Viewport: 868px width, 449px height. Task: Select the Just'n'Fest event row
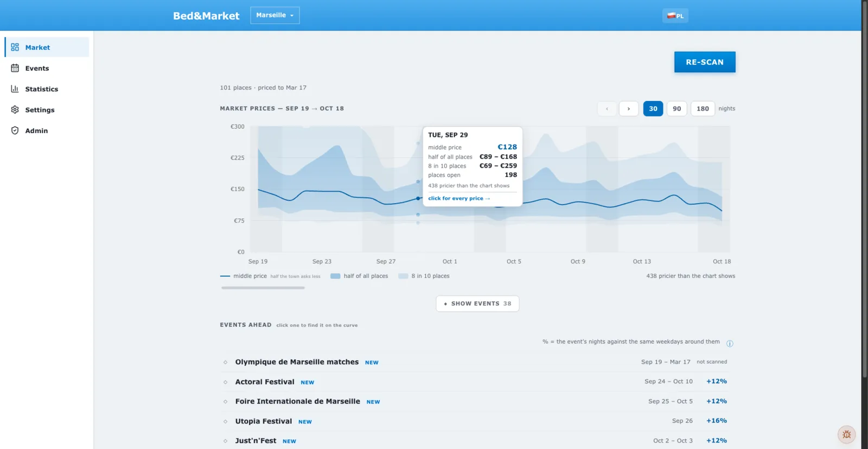475,441
